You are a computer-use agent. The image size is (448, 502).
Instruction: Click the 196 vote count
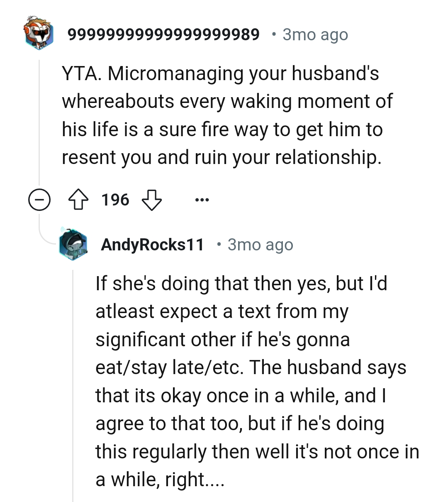pyautogui.click(x=115, y=200)
